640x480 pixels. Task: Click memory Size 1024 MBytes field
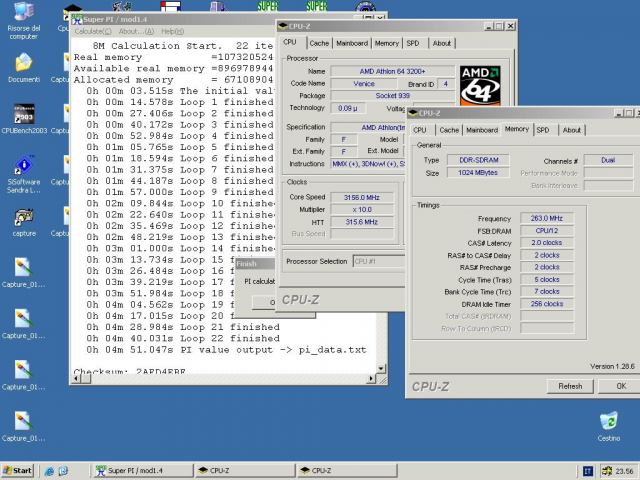click(x=478, y=173)
